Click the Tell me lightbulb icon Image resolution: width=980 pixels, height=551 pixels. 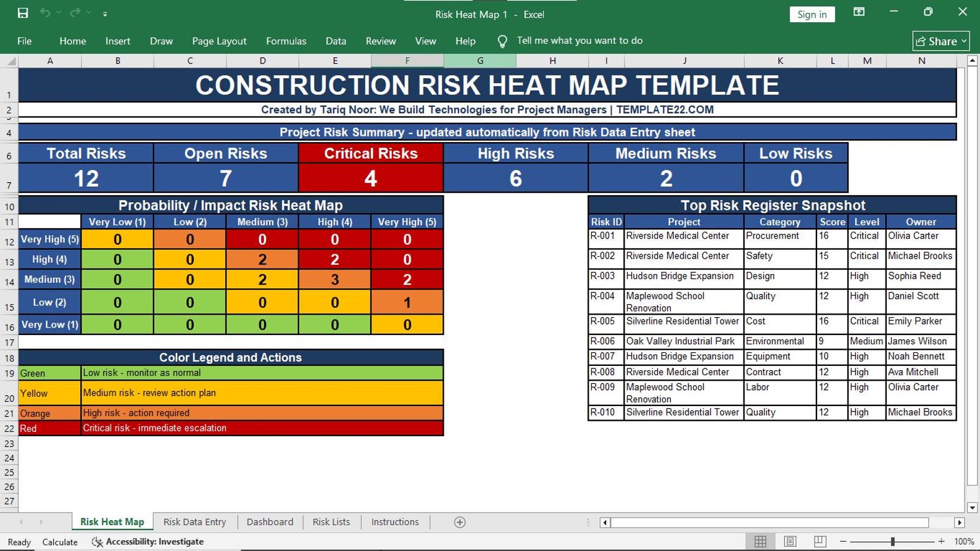502,41
